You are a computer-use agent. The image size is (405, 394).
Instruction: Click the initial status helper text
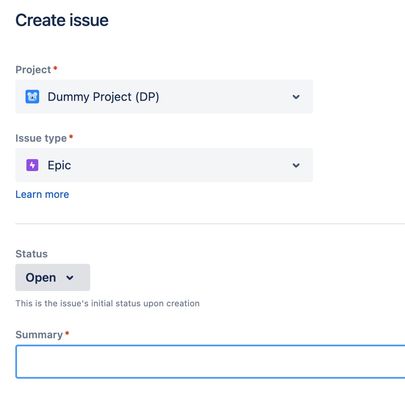[x=107, y=303]
